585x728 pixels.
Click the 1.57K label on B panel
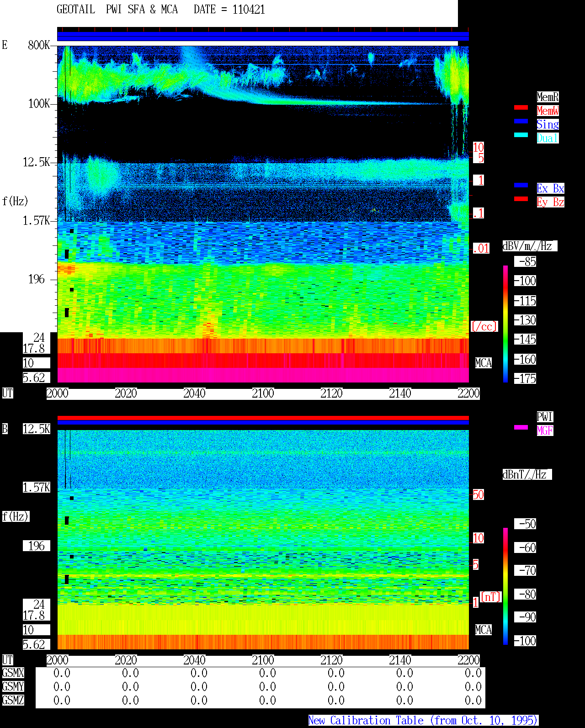[37, 487]
